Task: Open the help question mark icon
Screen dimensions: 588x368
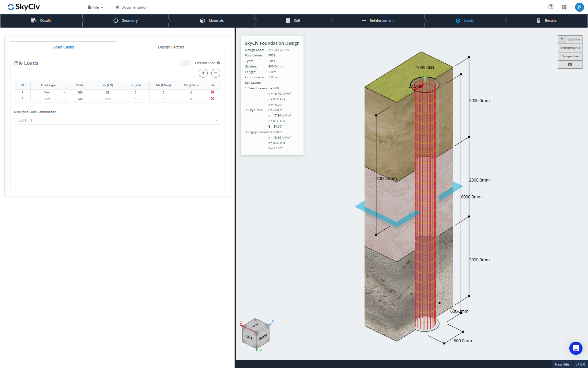Action: pyautogui.click(x=551, y=7)
